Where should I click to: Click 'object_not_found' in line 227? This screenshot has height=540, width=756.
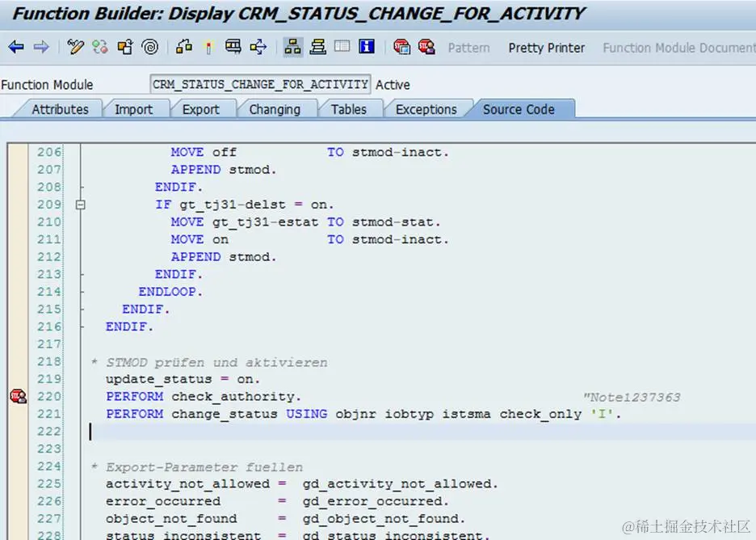171,519
